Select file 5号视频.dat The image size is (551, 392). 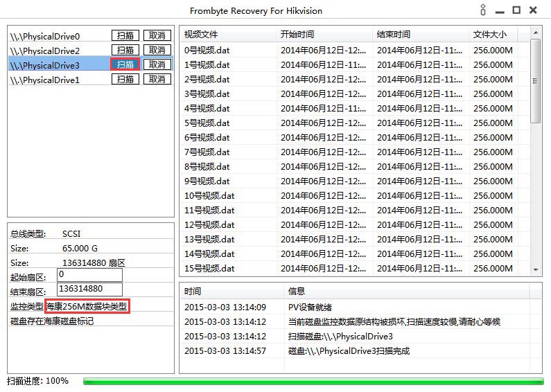(x=207, y=123)
